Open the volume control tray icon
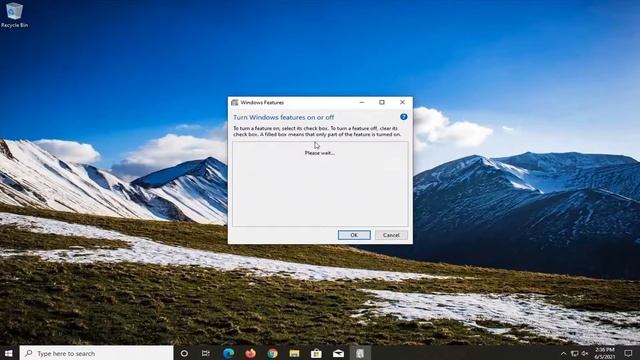640x360 pixels. tap(585, 353)
